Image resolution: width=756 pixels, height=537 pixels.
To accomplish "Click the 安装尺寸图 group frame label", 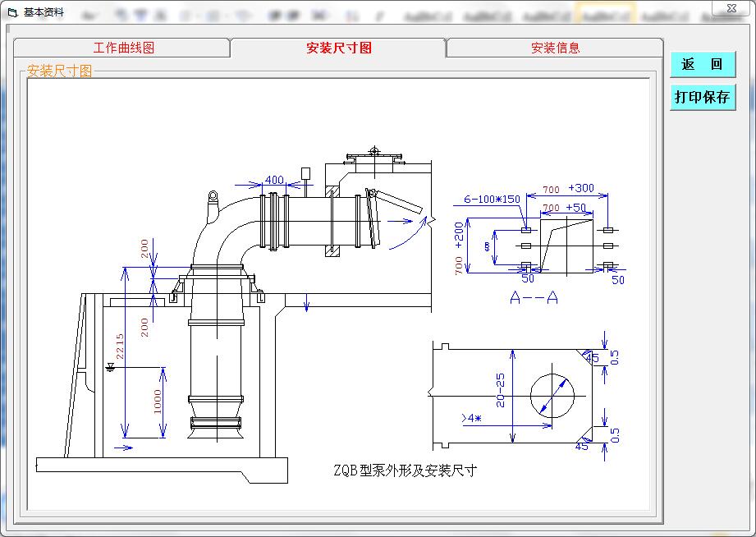I will pos(59,71).
